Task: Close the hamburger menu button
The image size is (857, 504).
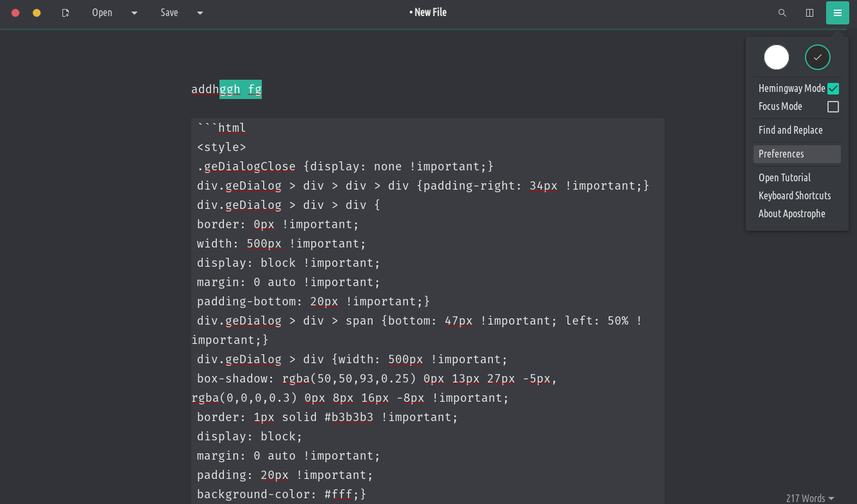Action: [x=837, y=13]
